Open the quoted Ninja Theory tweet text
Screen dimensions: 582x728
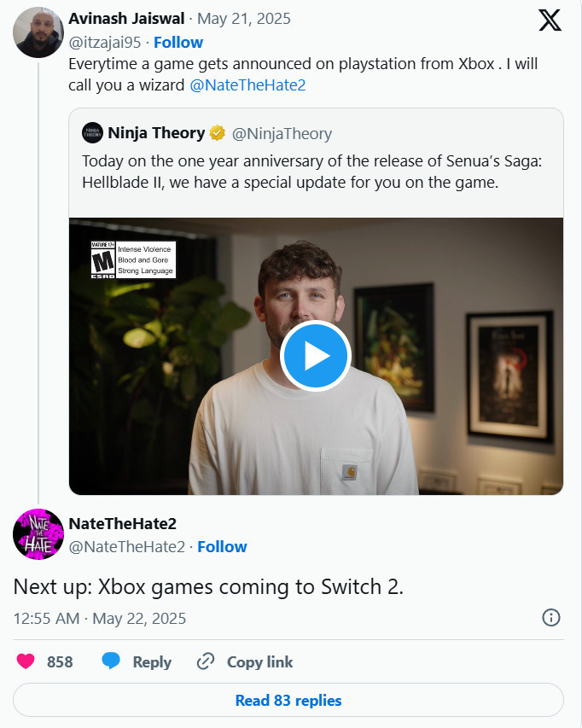point(311,172)
